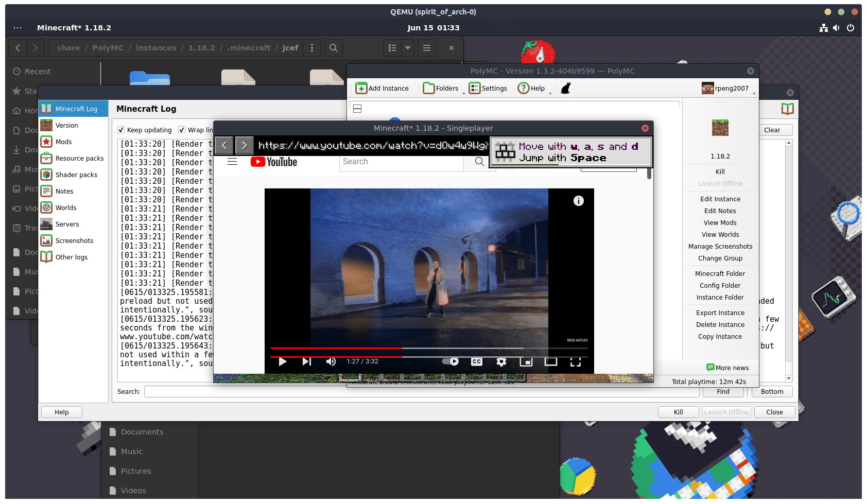Uncheck the Keep updating checkbox
Screen dimensions: 867x504
[121, 130]
